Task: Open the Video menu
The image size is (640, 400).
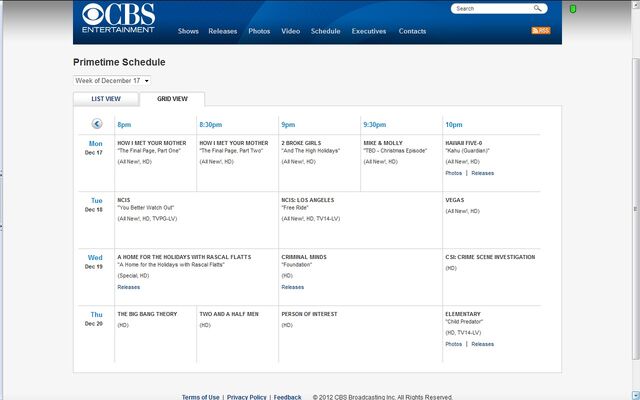Action: click(291, 31)
